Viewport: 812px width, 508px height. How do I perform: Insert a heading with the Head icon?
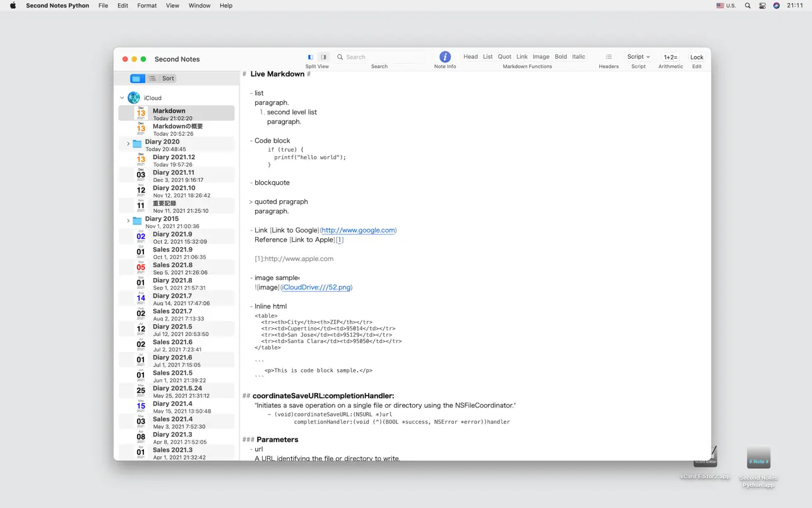[x=470, y=56]
